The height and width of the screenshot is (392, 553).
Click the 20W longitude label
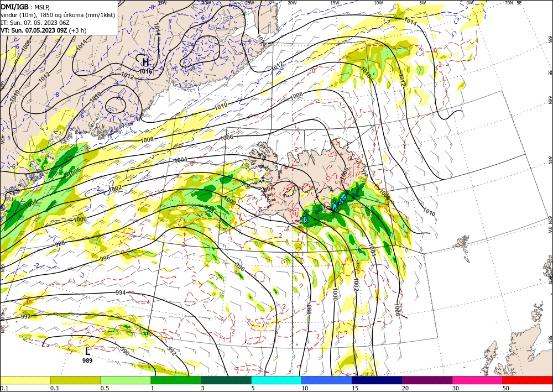[x=292, y=2]
